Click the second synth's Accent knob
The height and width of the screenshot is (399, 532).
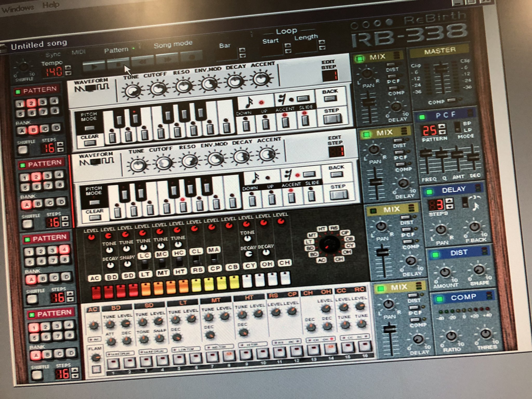coord(268,154)
